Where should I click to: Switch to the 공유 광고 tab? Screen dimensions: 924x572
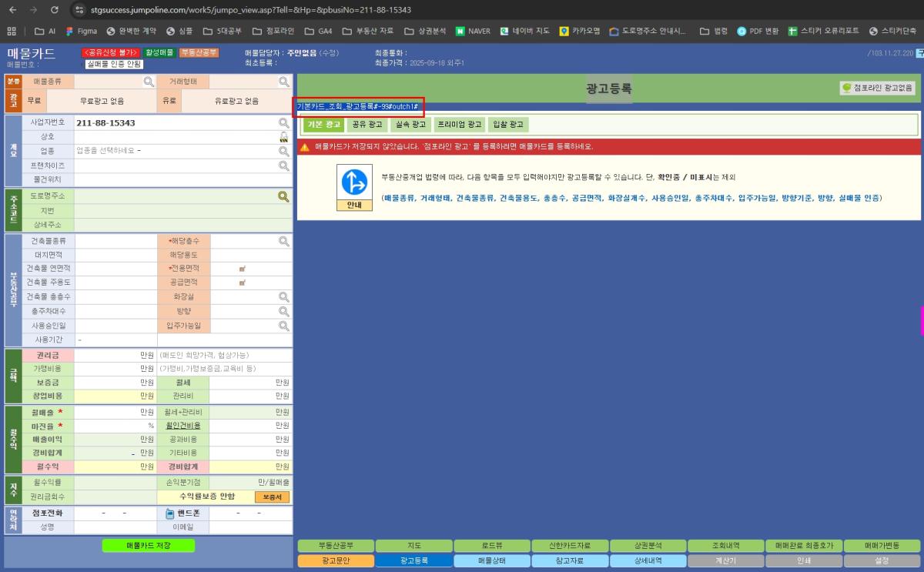click(x=366, y=124)
